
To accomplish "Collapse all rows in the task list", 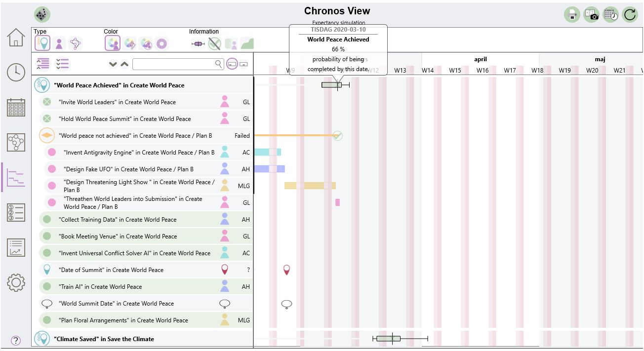I will (x=43, y=64).
